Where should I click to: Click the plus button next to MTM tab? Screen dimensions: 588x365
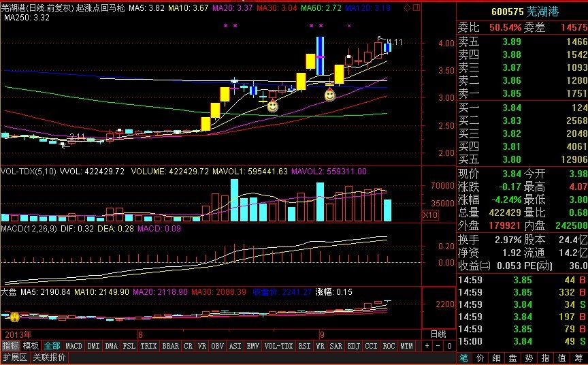click(x=427, y=346)
